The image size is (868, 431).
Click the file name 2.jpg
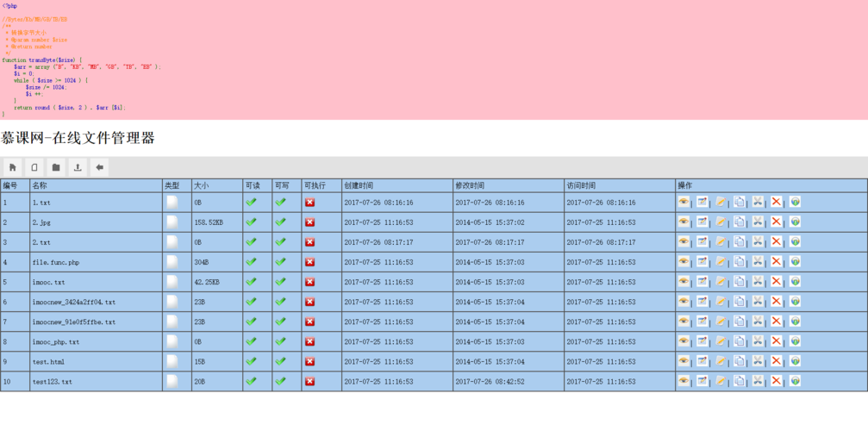click(x=41, y=222)
